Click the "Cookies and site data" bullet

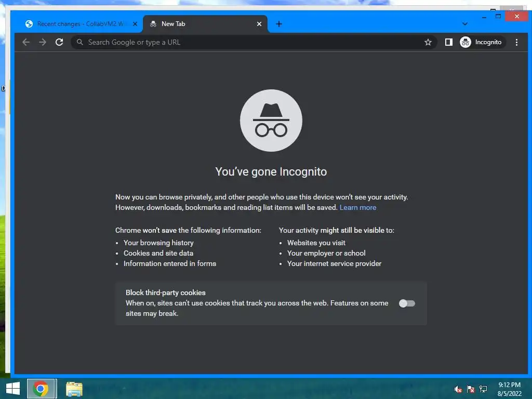pyautogui.click(x=158, y=253)
